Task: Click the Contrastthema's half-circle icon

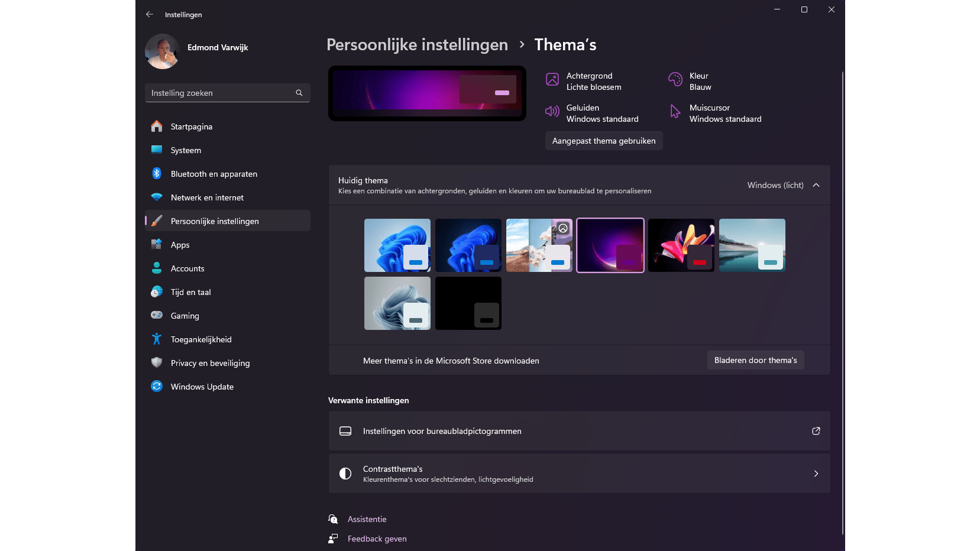Action: tap(345, 474)
